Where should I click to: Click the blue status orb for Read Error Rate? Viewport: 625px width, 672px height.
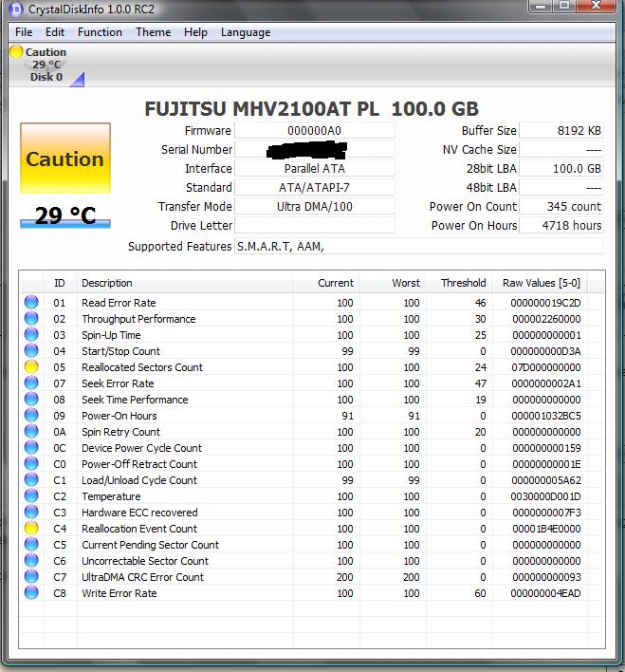[31, 302]
